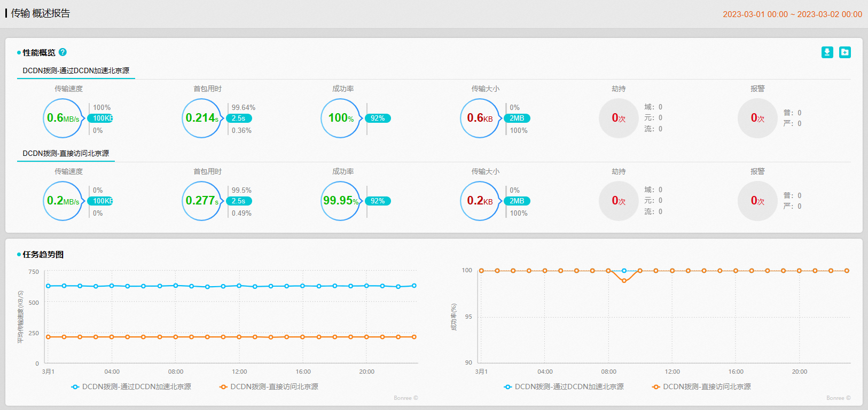
Task: Open the 99.95% success rate gauge
Action: pyautogui.click(x=341, y=201)
